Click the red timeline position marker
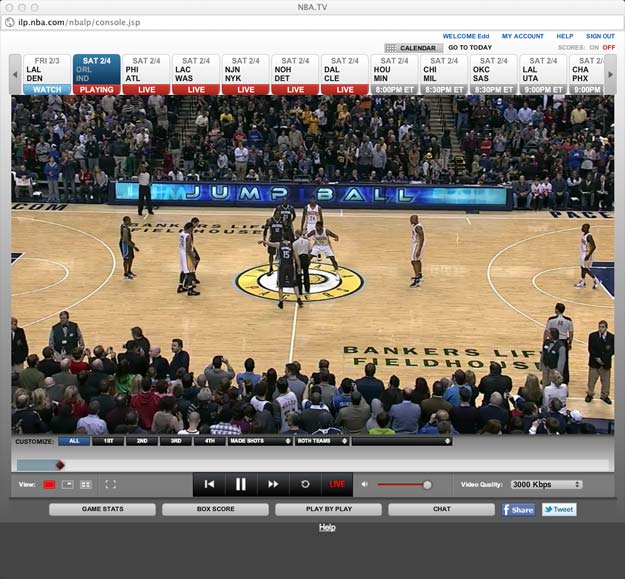Viewport: 625px width, 579px height. pyautogui.click(x=60, y=465)
